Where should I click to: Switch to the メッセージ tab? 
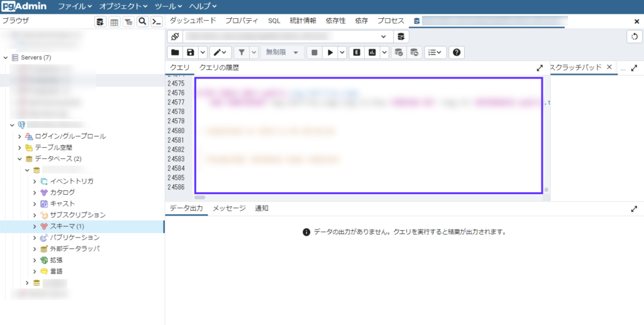pyautogui.click(x=229, y=209)
